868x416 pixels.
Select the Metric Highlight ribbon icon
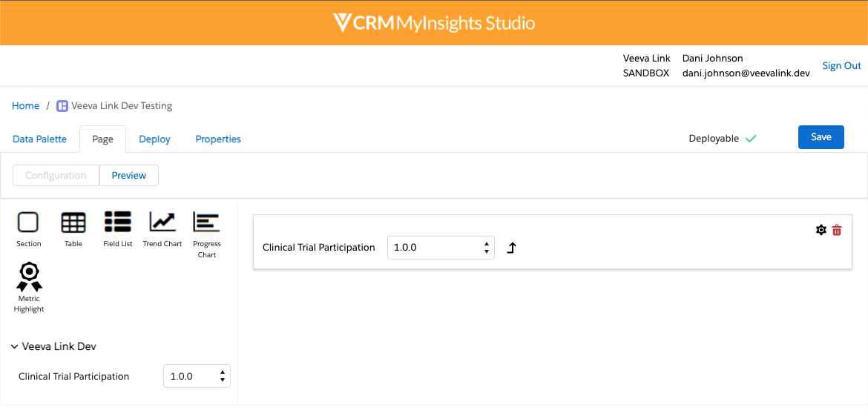tap(29, 277)
